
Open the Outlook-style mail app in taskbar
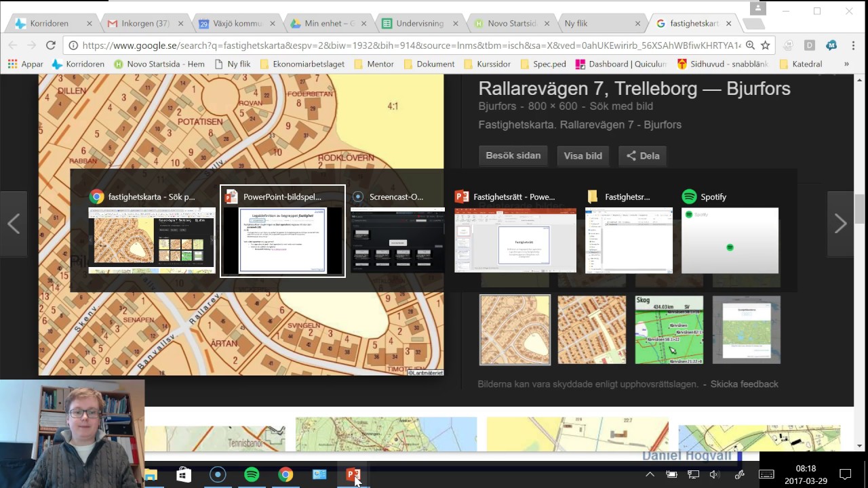[x=319, y=474]
